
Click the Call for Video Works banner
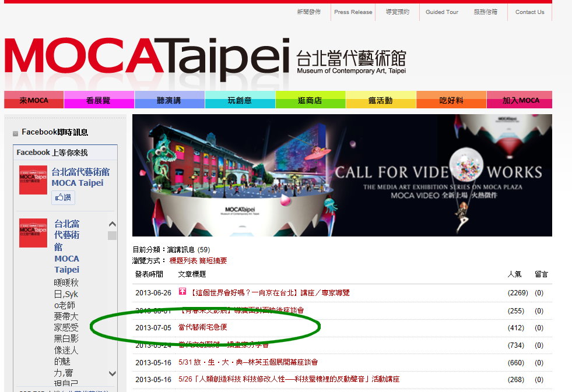(342, 175)
